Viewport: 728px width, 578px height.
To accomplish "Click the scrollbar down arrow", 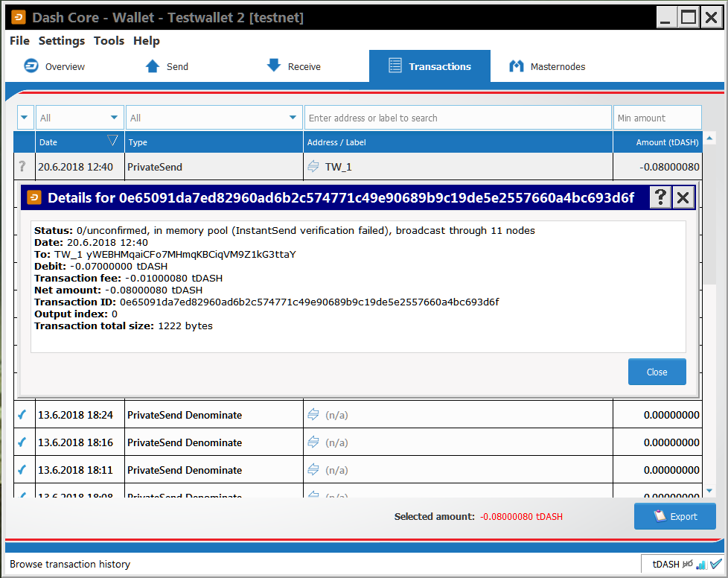I will coord(709,491).
